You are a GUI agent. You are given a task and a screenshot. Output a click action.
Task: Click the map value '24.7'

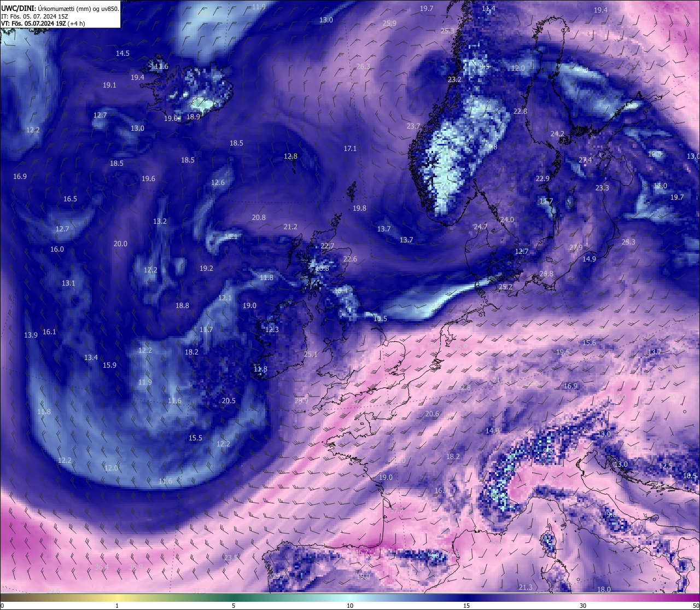(x=480, y=227)
